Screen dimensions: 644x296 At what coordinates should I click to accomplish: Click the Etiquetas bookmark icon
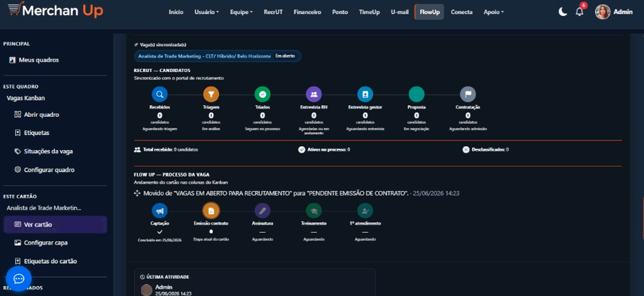point(17,133)
